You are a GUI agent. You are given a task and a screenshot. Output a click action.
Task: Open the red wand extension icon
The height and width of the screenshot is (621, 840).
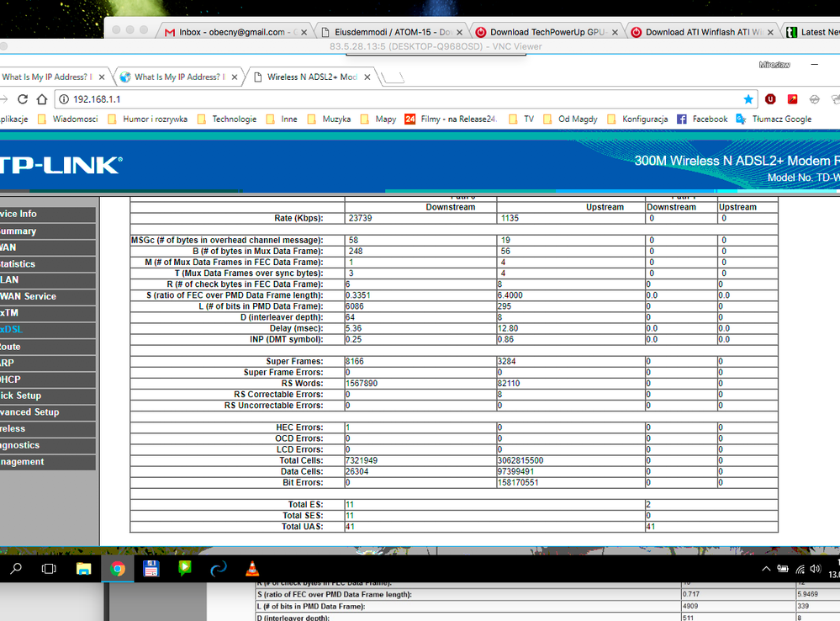(791, 98)
